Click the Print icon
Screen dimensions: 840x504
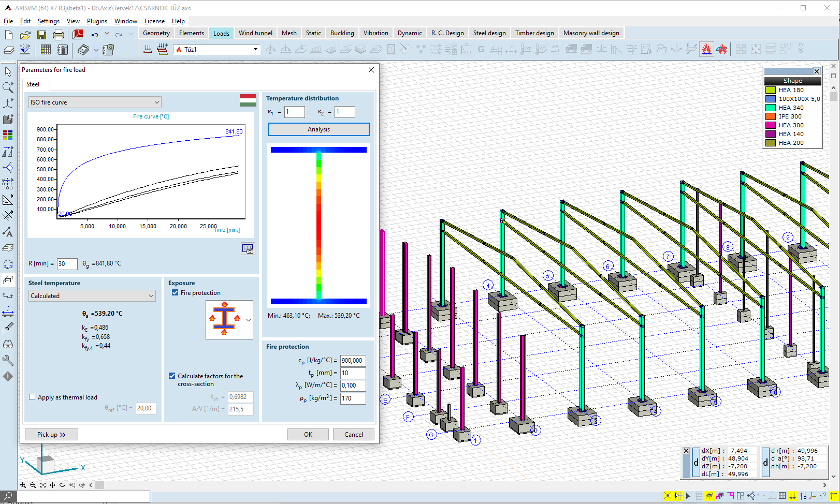[59, 35]
